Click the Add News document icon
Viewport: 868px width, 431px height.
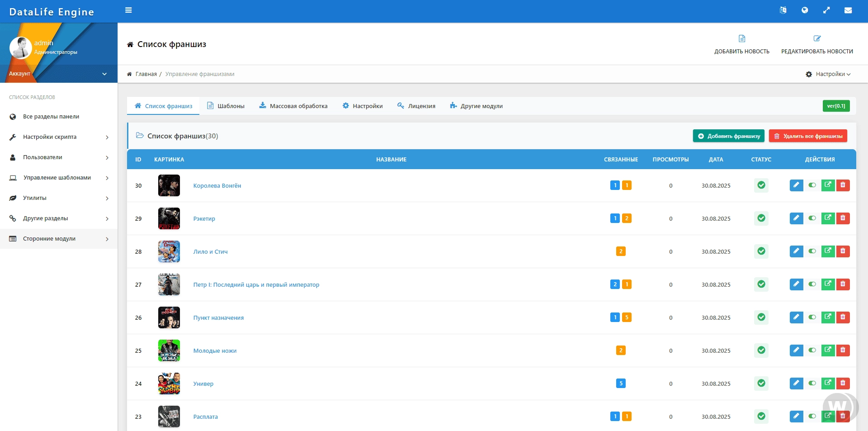pos(741,39)
